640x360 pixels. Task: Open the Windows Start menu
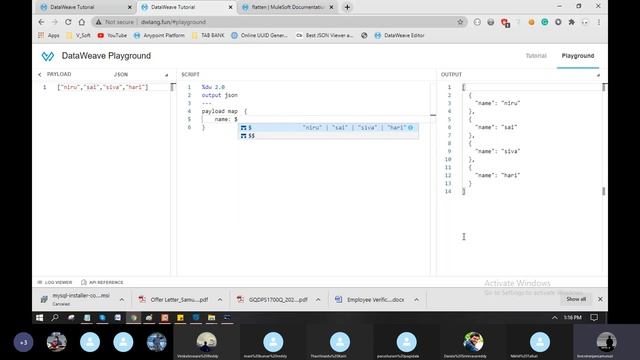(x=40, y=318)
